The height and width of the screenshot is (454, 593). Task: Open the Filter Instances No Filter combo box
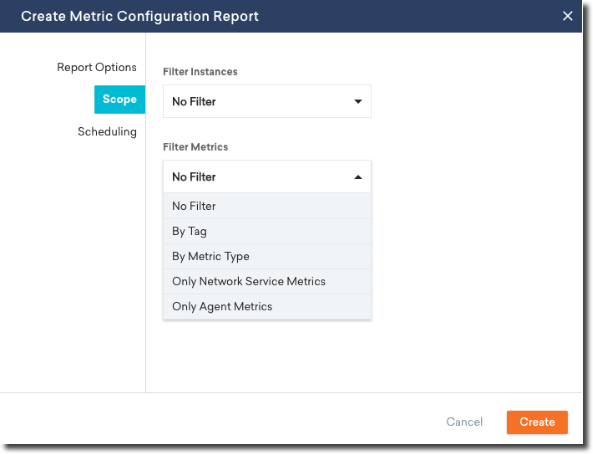pyautogui.click(x=267, y=101)
